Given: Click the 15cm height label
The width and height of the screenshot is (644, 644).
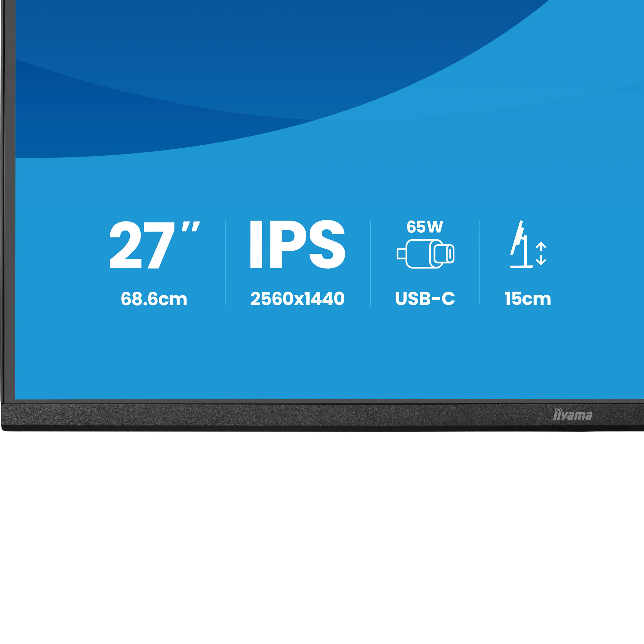Looking at the screenshot, I should tap(528, 299).
